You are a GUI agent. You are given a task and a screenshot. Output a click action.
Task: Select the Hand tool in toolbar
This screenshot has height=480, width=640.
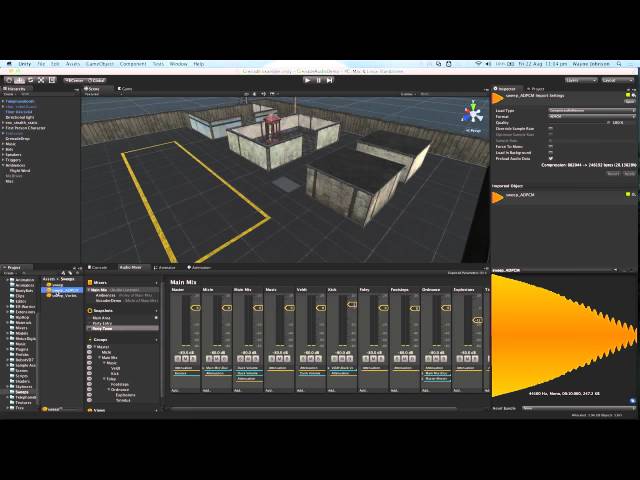point(9,80)
